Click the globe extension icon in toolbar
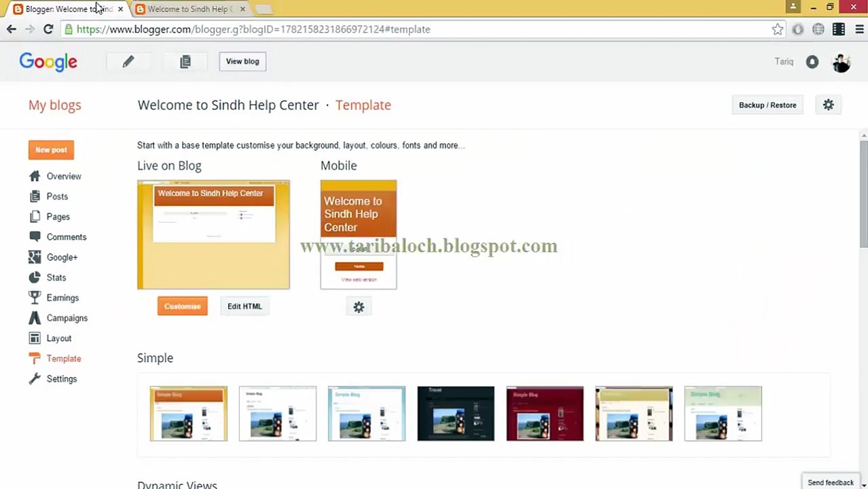The width and height of the screenshot is (868, 489). [818, 29]
